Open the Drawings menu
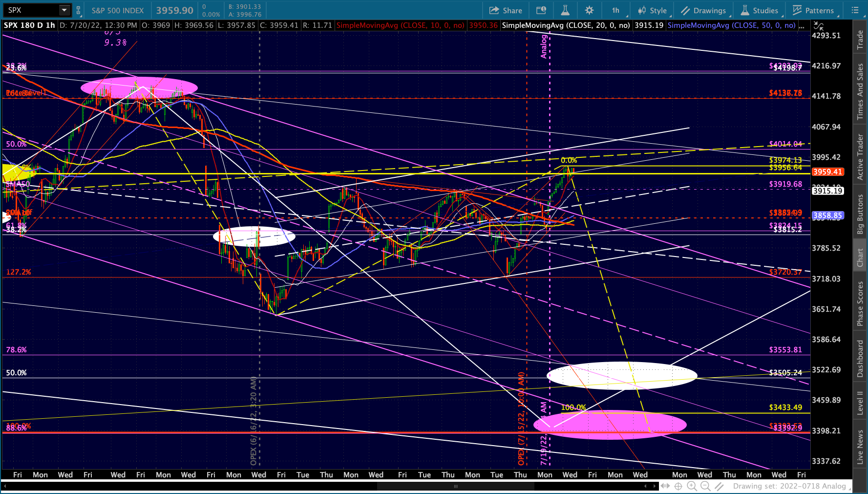 703,10
